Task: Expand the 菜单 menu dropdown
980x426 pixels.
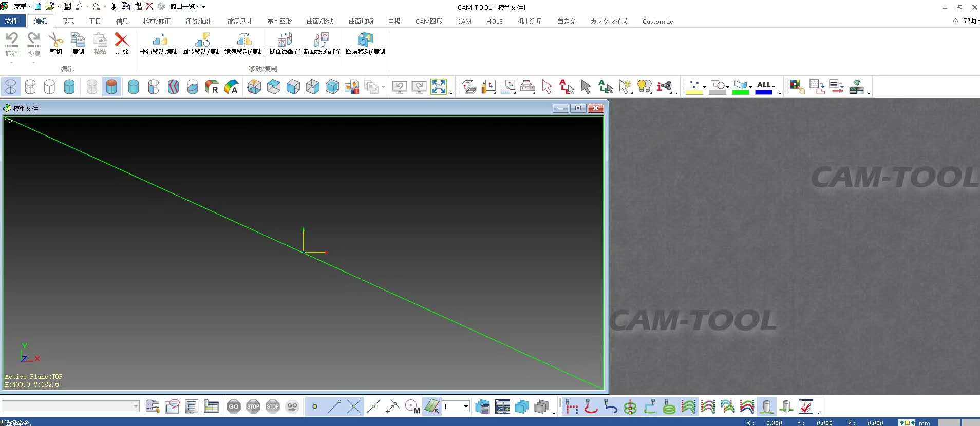Action: point(22,6)
